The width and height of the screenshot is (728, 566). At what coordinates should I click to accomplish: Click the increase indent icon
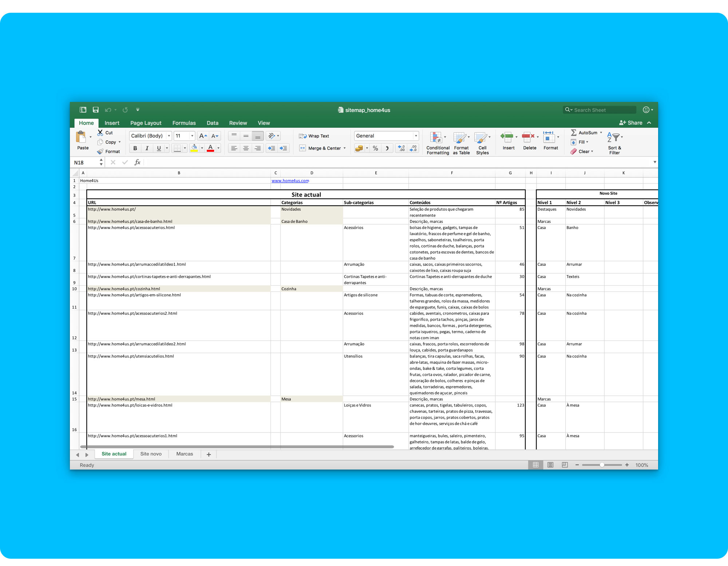pyautogui.click(x=284, y=148)
